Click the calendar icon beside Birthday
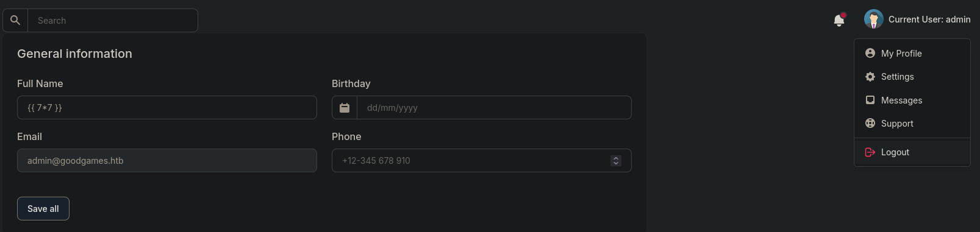Image resolution: width=980 pixels, height=232 pixels. tap(345, 108)
